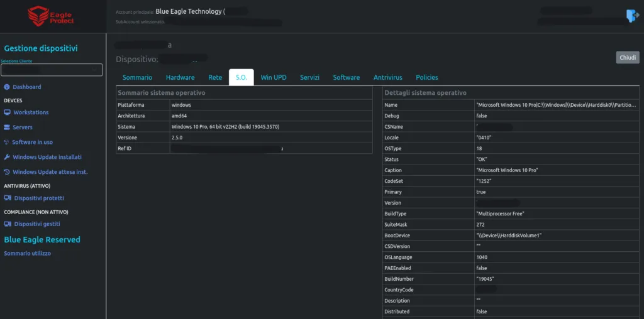The width and height of the screenshot is (644, 319).
Task: Open the Rete tab
Action: (215, 77)
